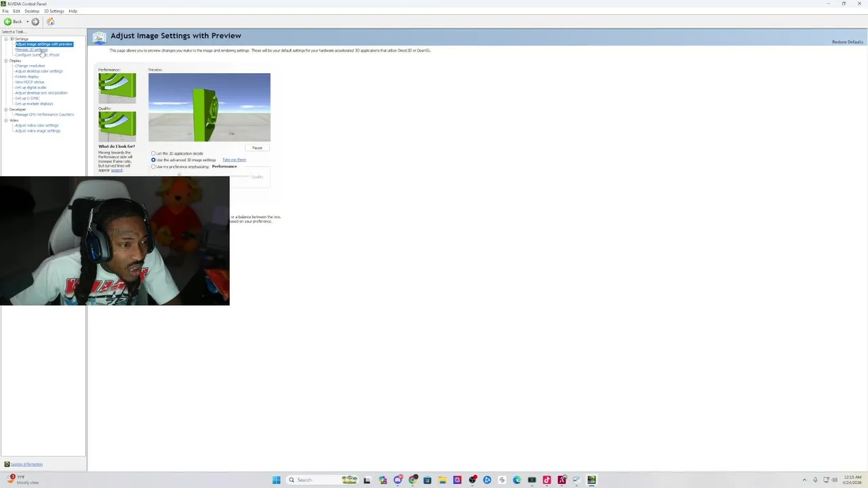Image resolution: width=868 pixels, height=488 pixels.
Task: Collapse the Display tree node
Action: click(x=6, y=60)
